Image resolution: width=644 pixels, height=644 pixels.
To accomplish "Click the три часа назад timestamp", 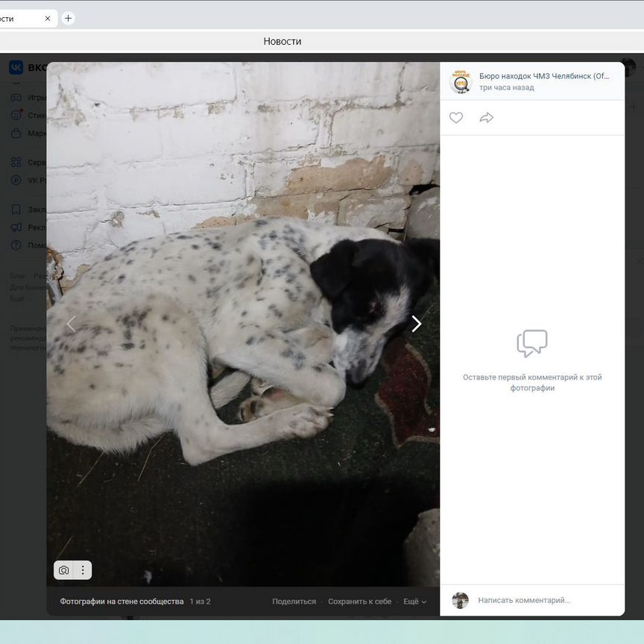I will 506,88.
